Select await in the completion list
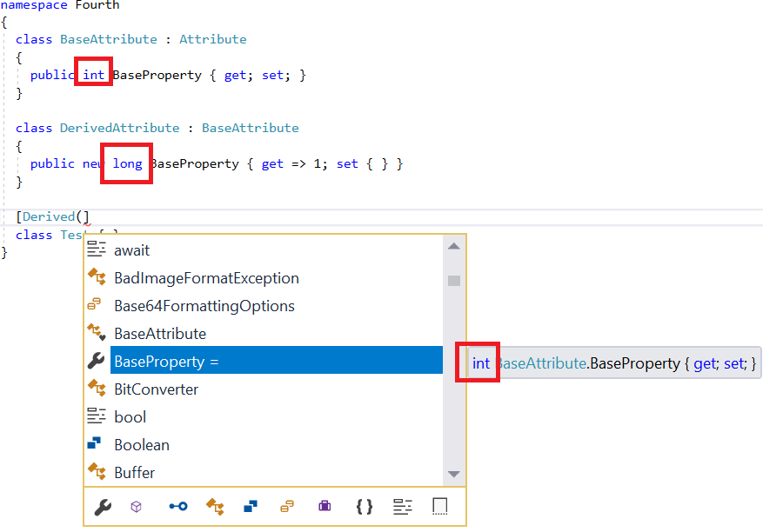763x532 pixels. tap(264, 250)
